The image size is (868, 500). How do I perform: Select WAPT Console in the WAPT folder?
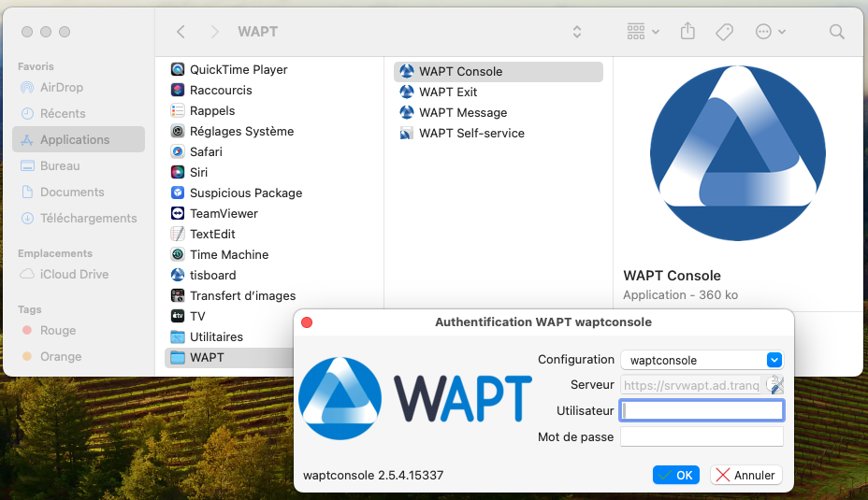click(499, 71)
